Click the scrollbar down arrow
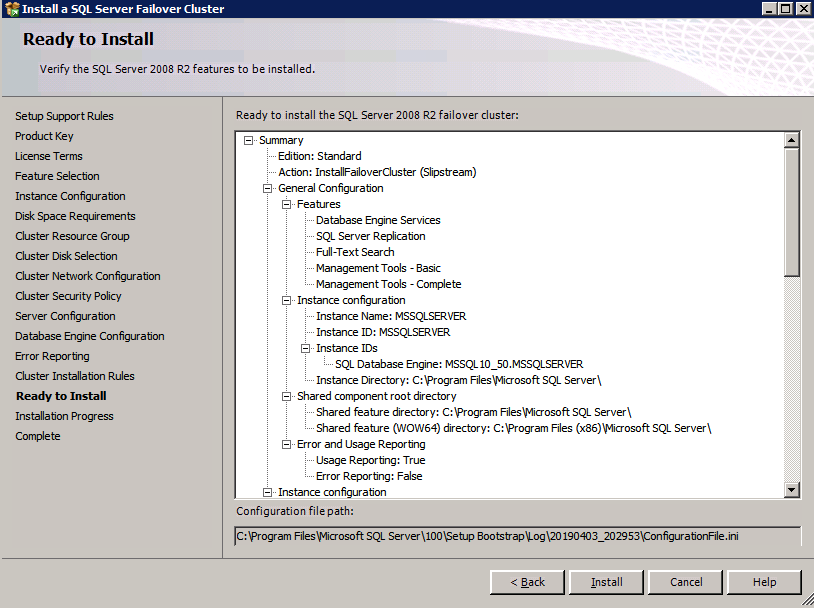The image size is (814, 608). 792,489
